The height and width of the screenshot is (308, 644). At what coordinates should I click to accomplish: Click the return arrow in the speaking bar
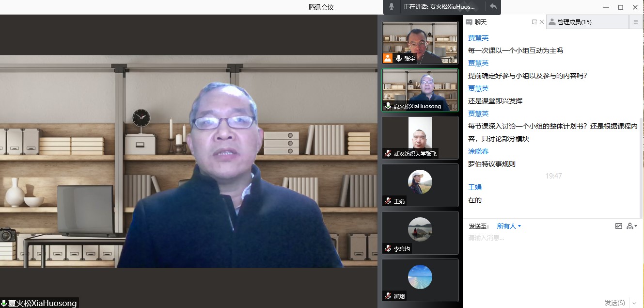click(493, 7)
